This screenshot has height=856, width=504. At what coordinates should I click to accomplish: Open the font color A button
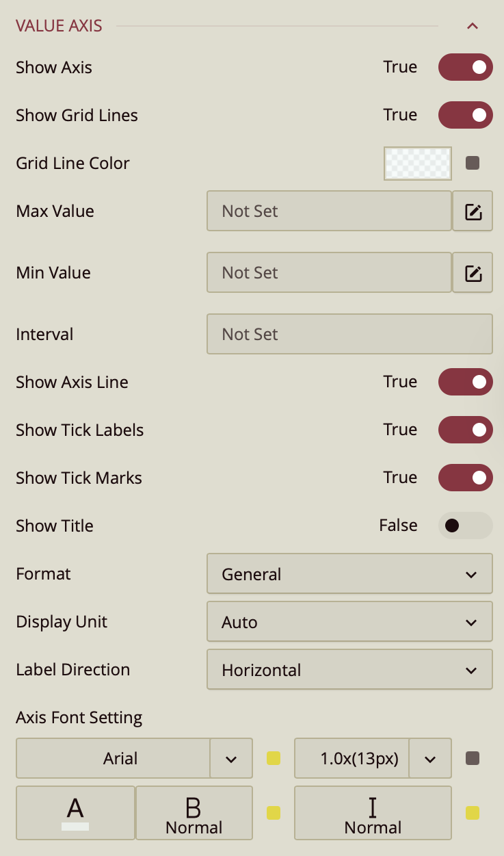[75, 813]
